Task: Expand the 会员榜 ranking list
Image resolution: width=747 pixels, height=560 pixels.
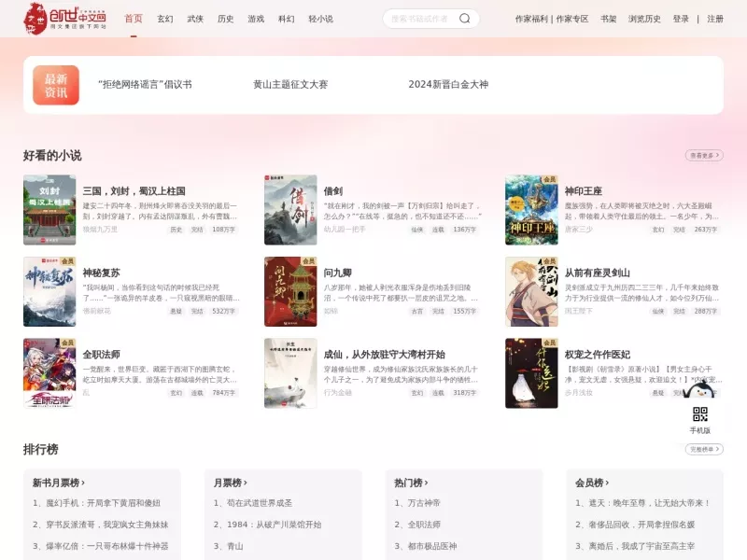Action: pyautogui.click(x=592, y=483)
